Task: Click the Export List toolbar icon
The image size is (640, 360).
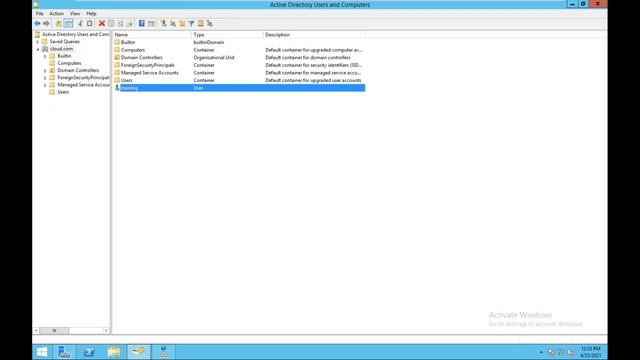Action: (130, 24)
